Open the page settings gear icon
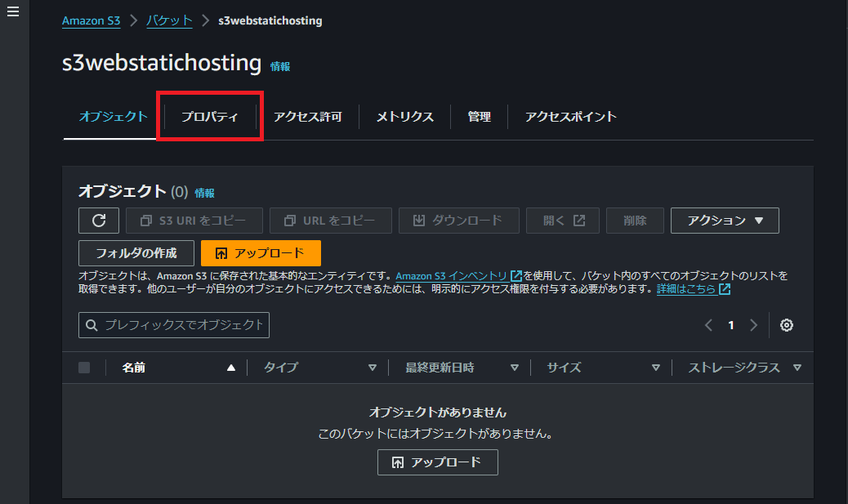The image size is (848, 504). coord(786,324)
